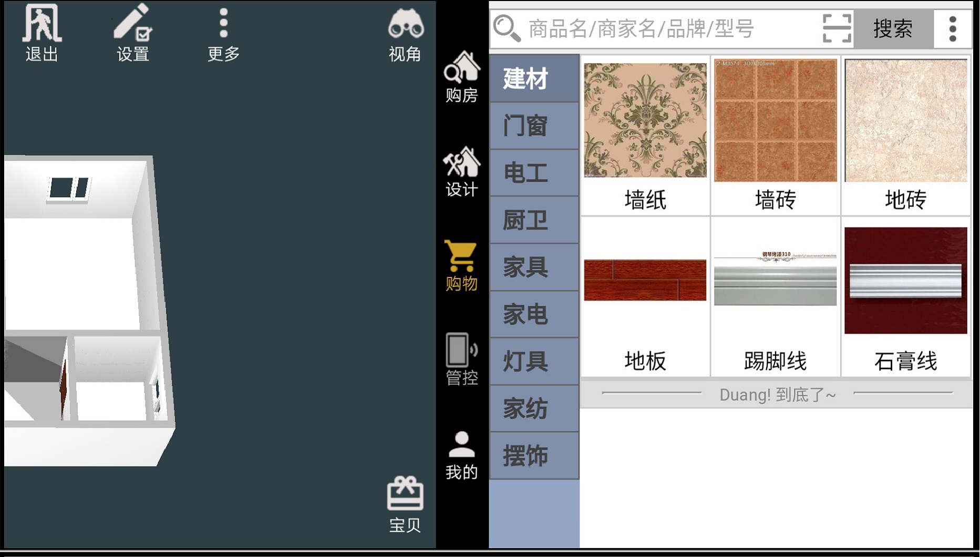Go to the 设计 design tools section
This screenshot has height=557, width=980.
click(461, 172)
